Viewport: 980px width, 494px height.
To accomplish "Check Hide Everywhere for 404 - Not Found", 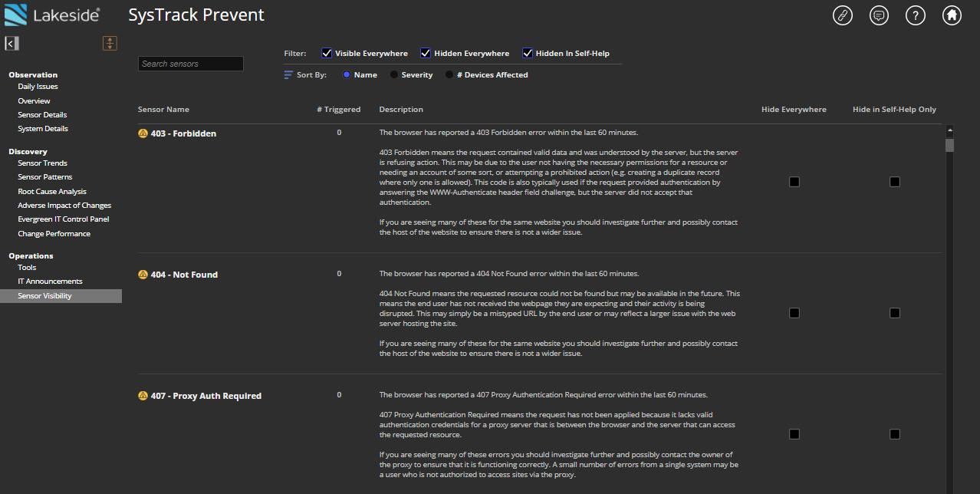I will pyautogui.click(x=794, y=313).
